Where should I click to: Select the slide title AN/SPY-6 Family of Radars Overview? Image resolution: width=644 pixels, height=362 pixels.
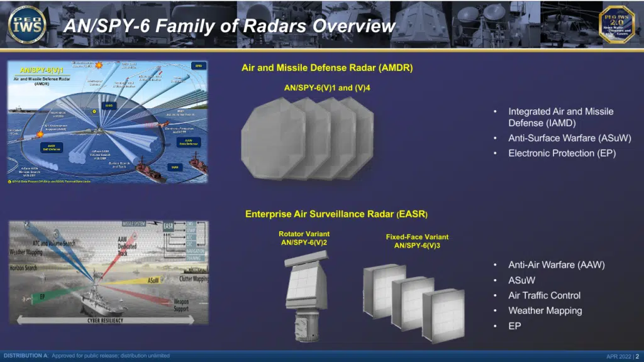pos(230,26)
